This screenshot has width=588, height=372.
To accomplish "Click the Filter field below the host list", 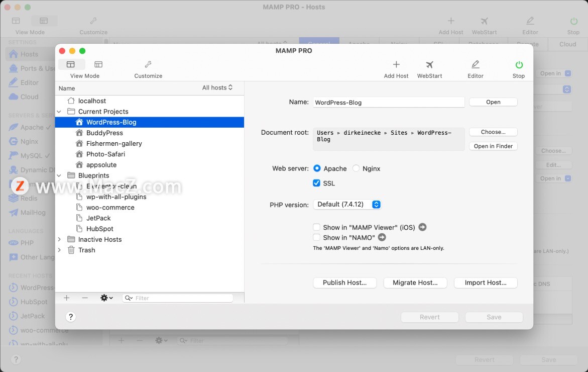I will [x=177, y=298].
